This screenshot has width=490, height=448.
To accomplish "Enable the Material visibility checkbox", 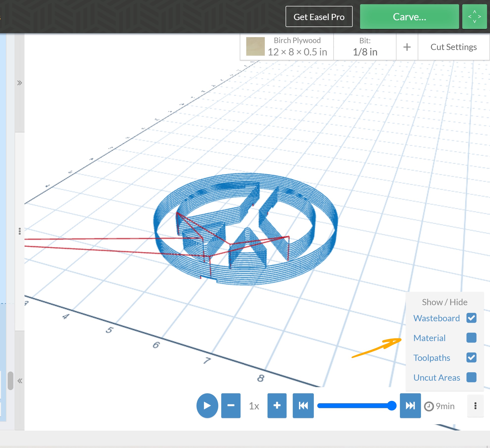I will click(471, 338).
